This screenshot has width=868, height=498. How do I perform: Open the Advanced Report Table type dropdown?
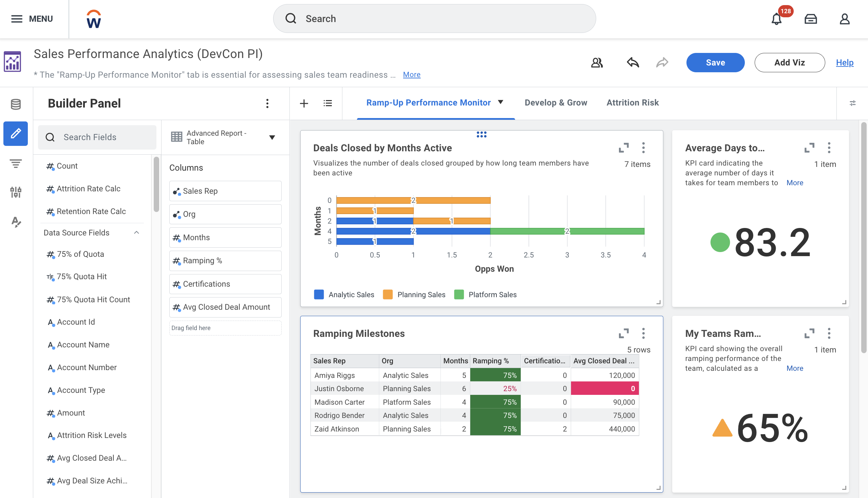coord(272,137)
